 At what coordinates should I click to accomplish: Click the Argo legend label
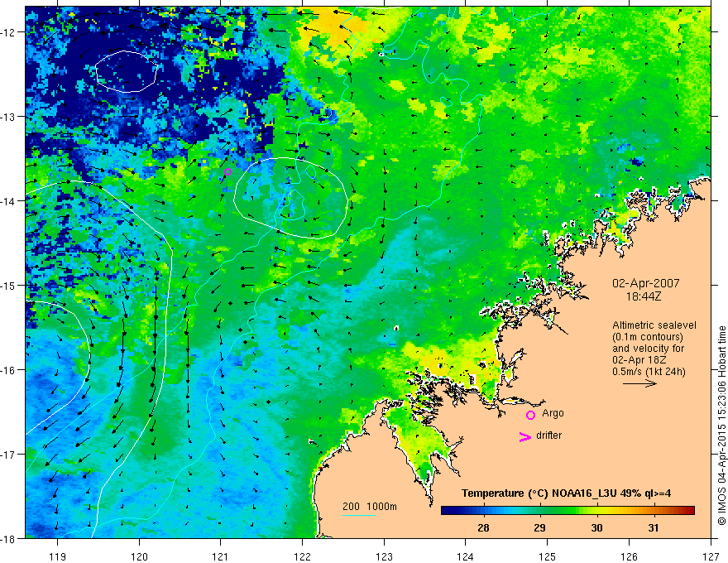tap(553, 413)
